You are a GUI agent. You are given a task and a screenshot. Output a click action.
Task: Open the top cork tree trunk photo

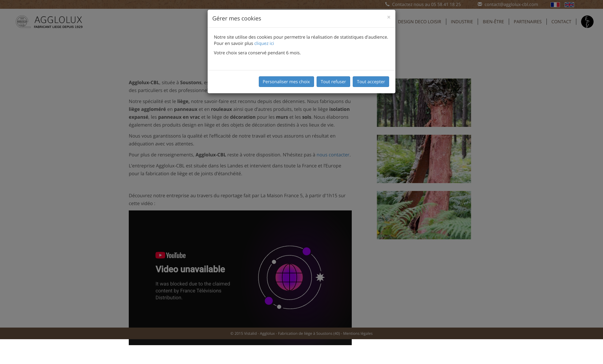424,103
